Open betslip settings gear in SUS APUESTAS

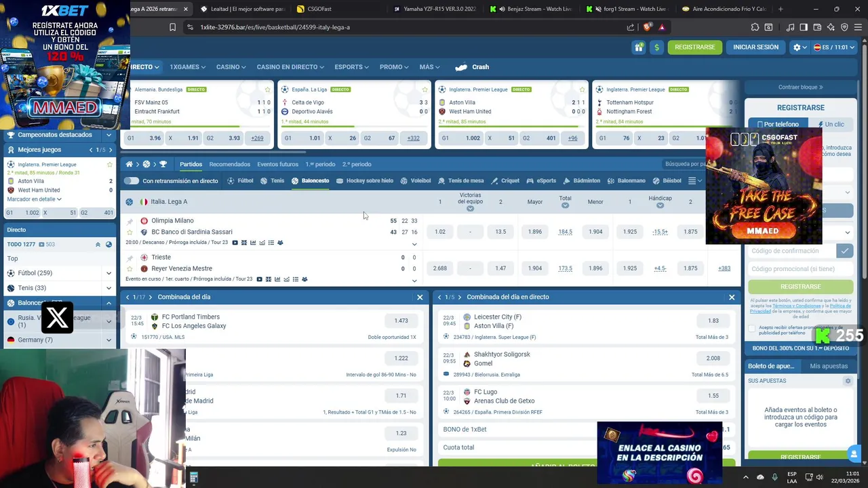(847, 381)
